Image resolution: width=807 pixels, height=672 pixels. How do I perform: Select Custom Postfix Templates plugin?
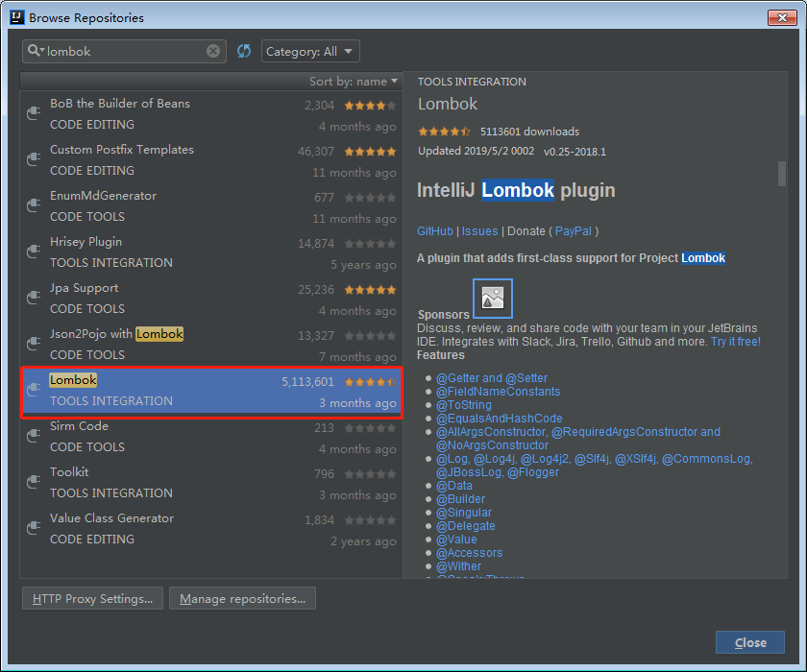(x=211, y=160)
